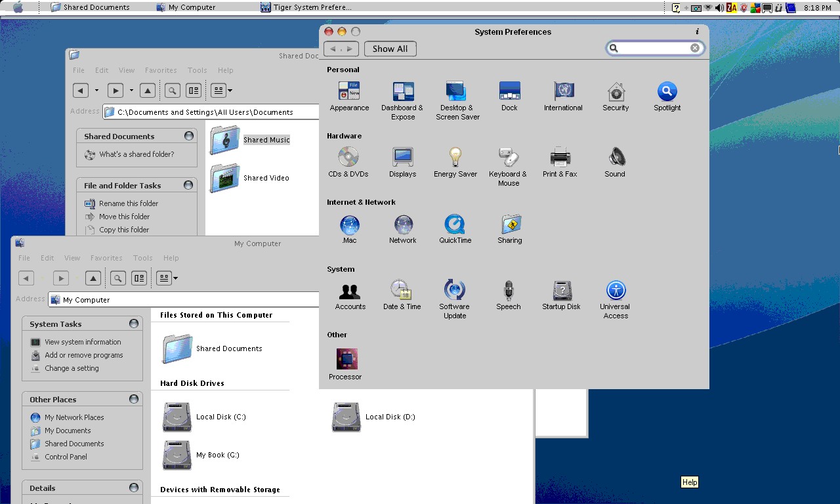The width and height of the screenshot is (840, 504).
Task: Open Spotlight preferences
Action: click(x=667, y=96)
